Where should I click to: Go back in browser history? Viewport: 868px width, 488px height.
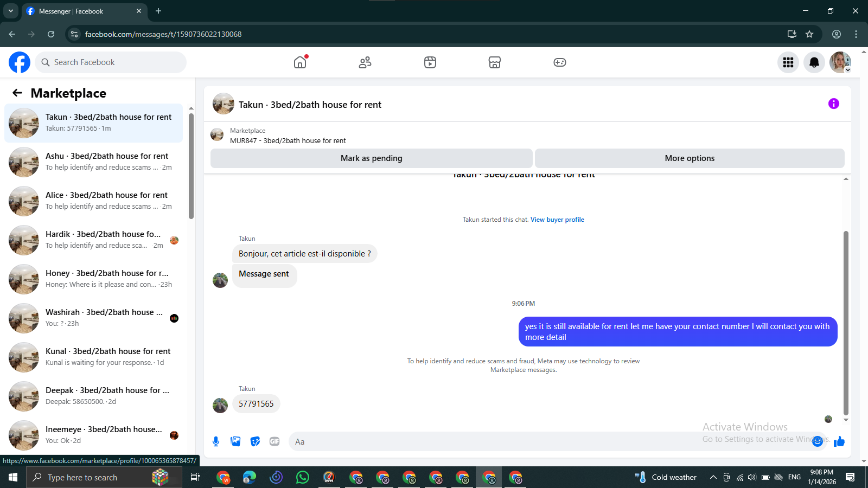pos(12,34)
